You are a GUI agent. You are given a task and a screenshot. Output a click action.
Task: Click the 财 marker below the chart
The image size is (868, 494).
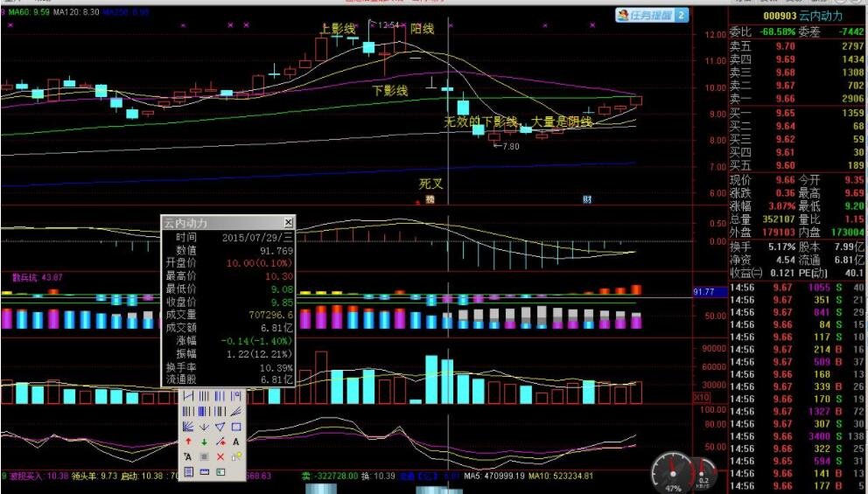(587, 199)
